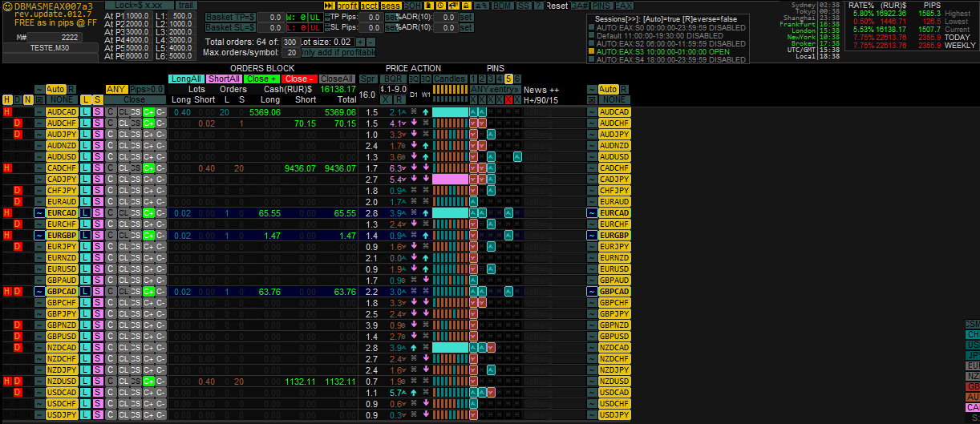The height and width of the screenshot is (424, 980).
Task: Open the BDM toolbar item
Action: (503, 6)
